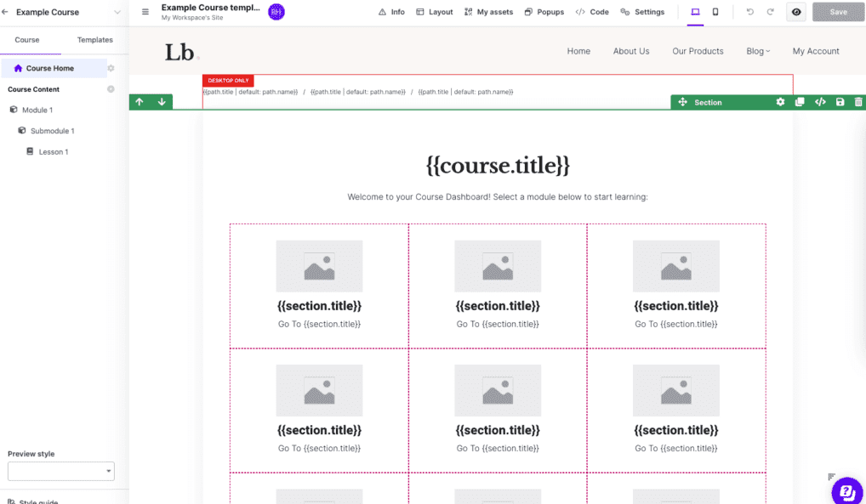The image size is (866, 504).
Task: Click My Account in navigation
Action: point(816,51)
